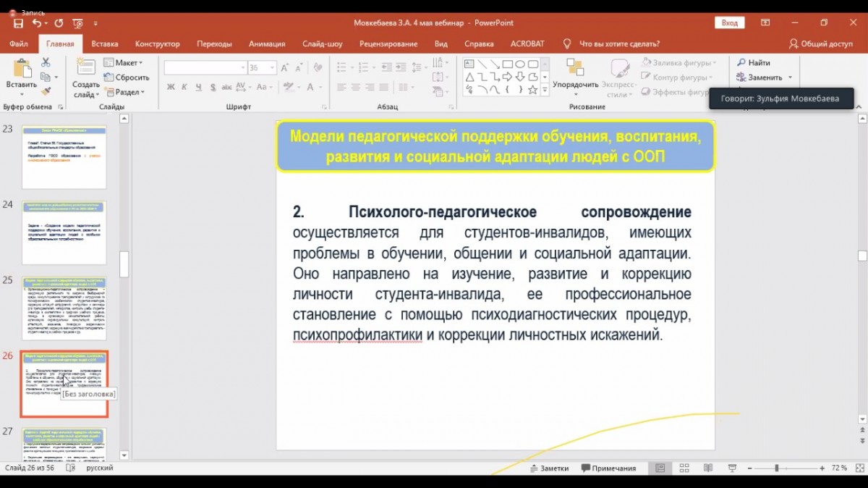Click the zoom slider handle
Viewport: 868px width, 488px height.
(777, 468)
